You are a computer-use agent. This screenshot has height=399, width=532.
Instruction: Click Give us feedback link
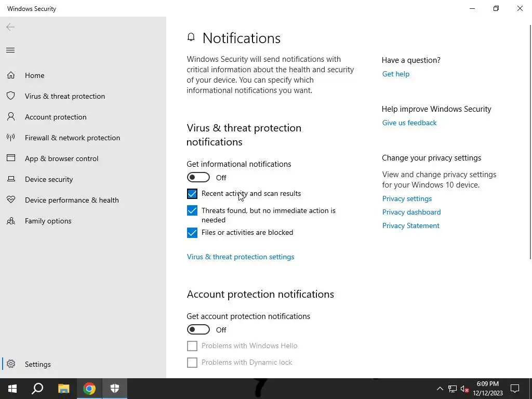coord(409,123)
